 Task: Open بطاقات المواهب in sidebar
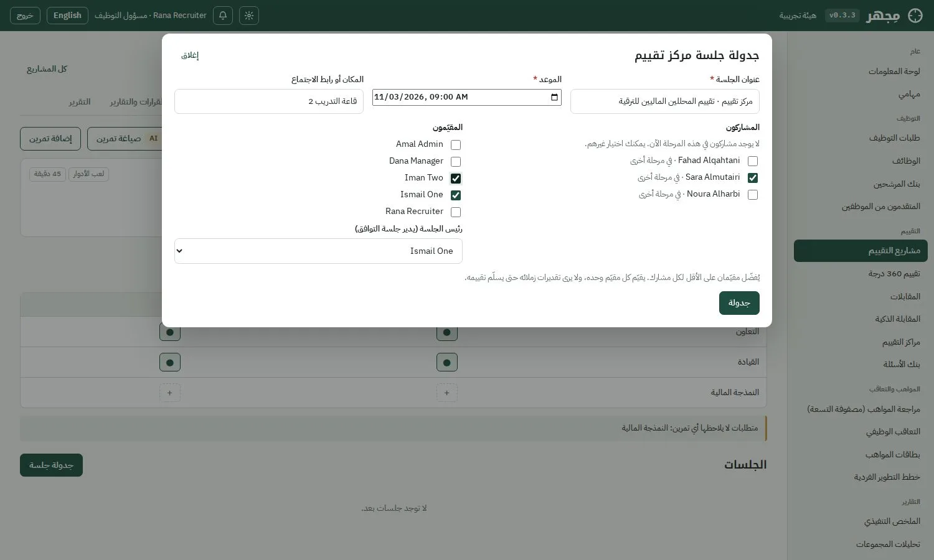pyautogui.click(x=861, y=455)
